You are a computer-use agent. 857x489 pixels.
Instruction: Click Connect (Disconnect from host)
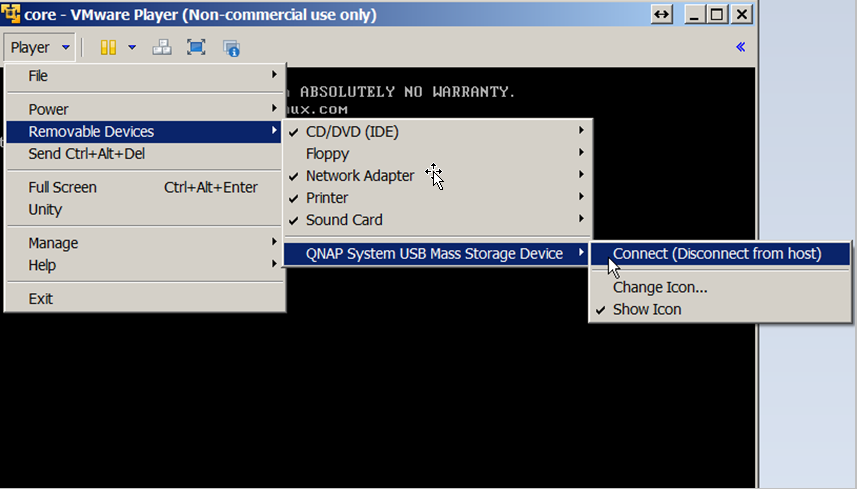[x=720, y=254]
